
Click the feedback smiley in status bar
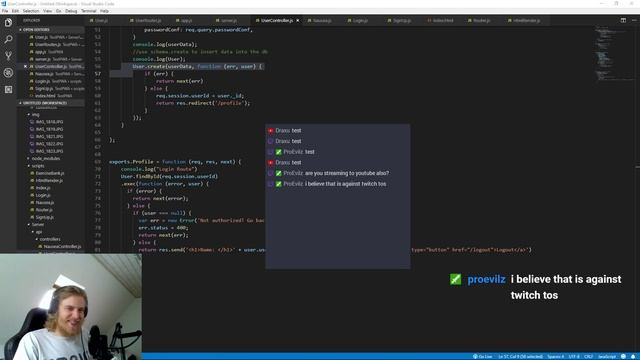[x=623, y=356]
